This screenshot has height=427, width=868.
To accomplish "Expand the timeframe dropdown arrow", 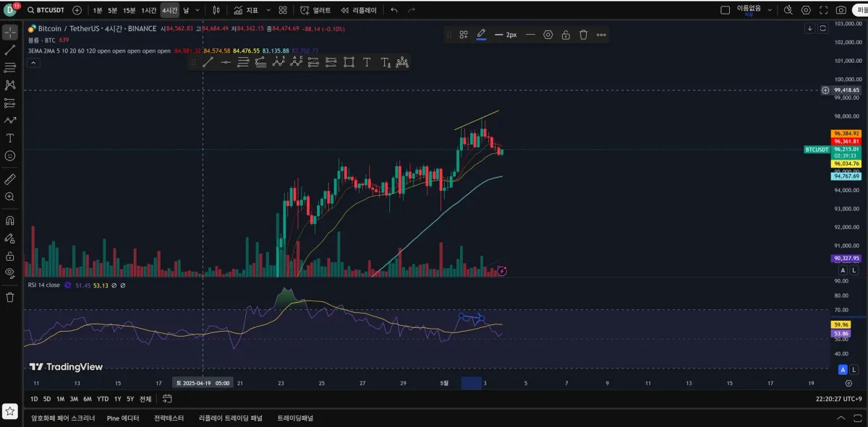I will pos(197,10).
